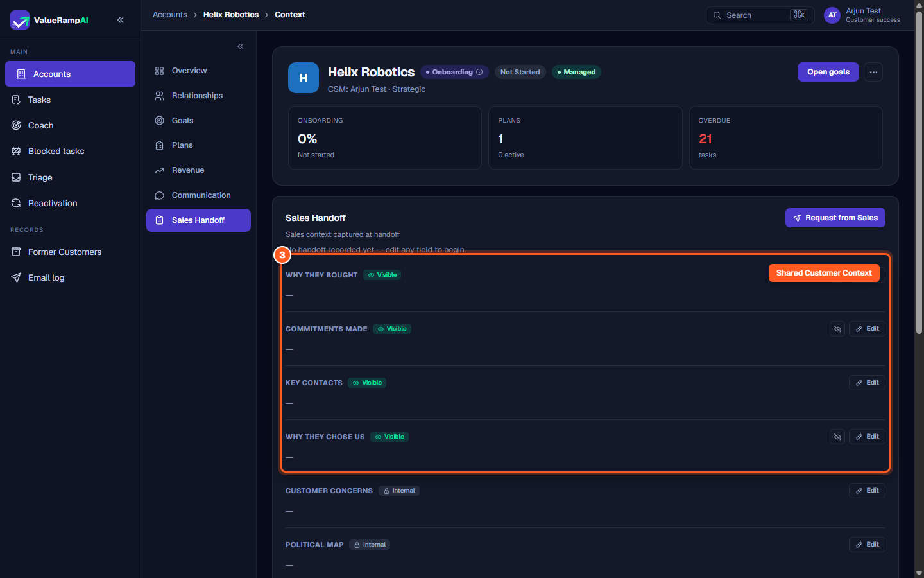The width and height of the screenshot is (924, 578).
Task: Click the Not Started badge
Action: pyautogui.click(x=520, y=72)
